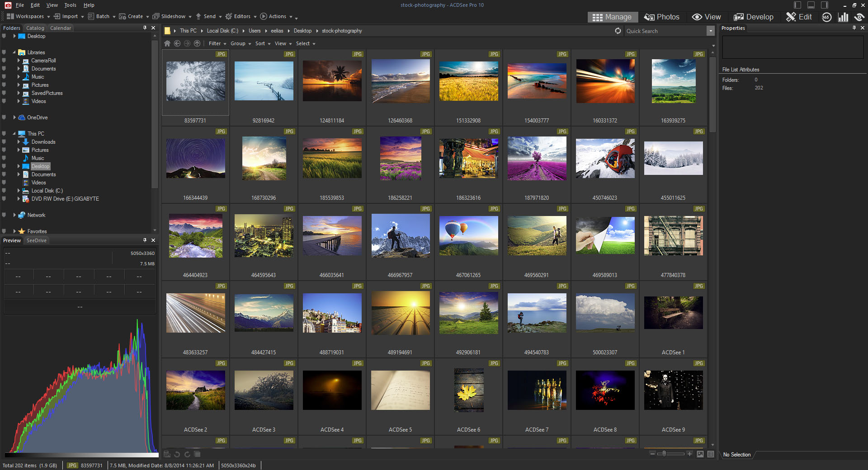Expand the CameraRoll library tree node
Image resolution: width=868 pixels, height=470 pixels.
coord(19,61)
